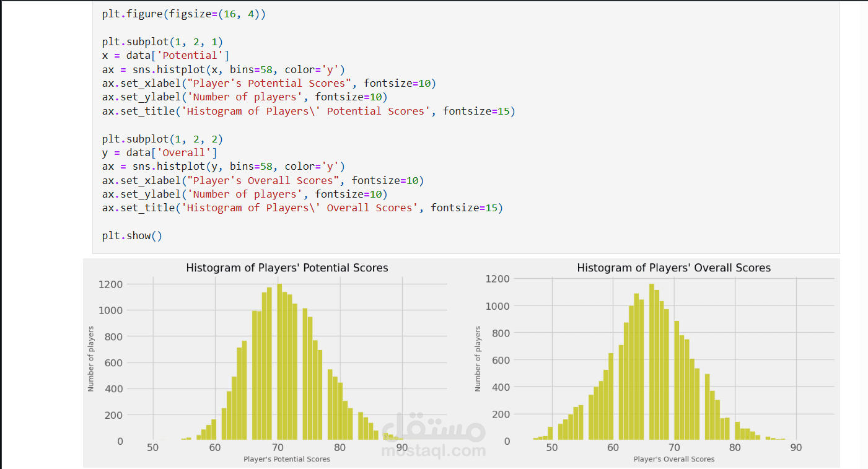Click the 400 tick on Overall chart
This screenshot has height=469, width=868.
pos(500,387)
